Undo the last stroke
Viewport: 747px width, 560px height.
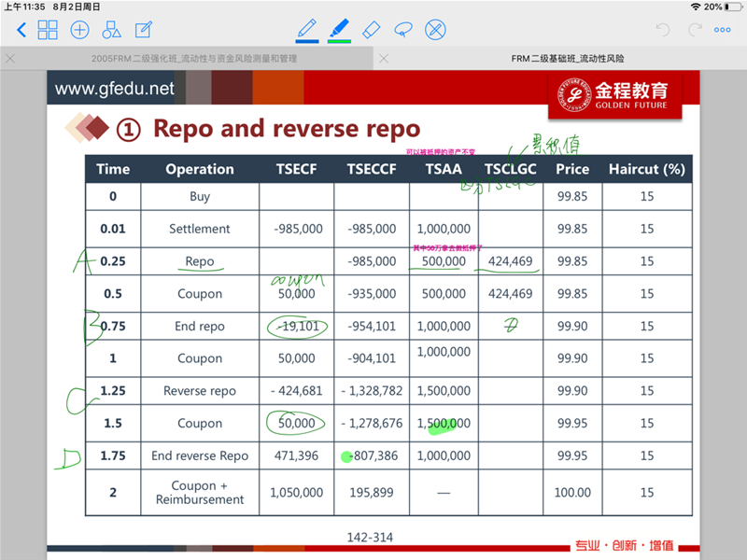pos(663,30)
